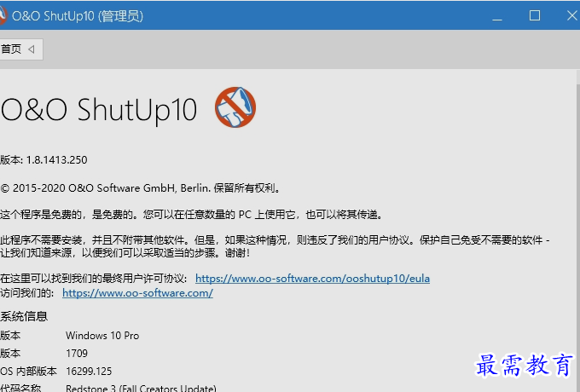Maximize the O&O ShutUp10 window
The width and height of the screenshot is (580, 392).
pyautogui.click(x=535, y=15)
